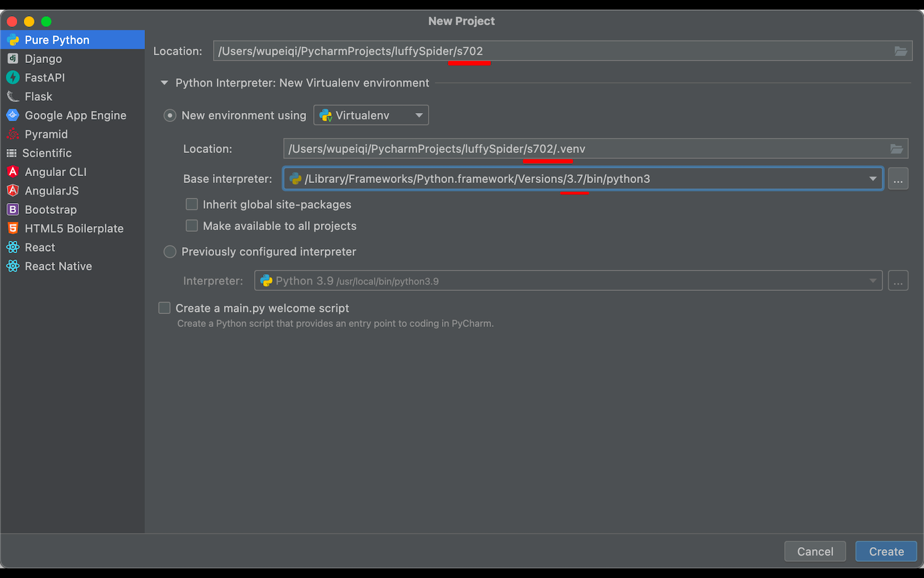The height and width of the screenshot is (578, 924).
Task: Choose the React Native project type
Action: [73, 266]
